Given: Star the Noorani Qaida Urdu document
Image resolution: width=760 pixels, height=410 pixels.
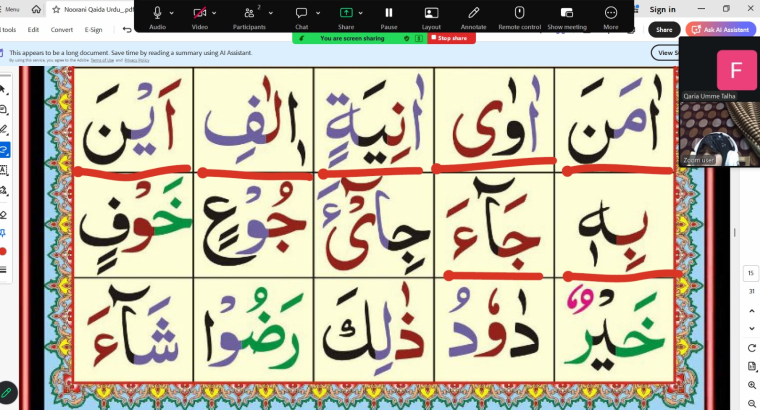Looking at the screenshot, I should [x=56, y=9].
